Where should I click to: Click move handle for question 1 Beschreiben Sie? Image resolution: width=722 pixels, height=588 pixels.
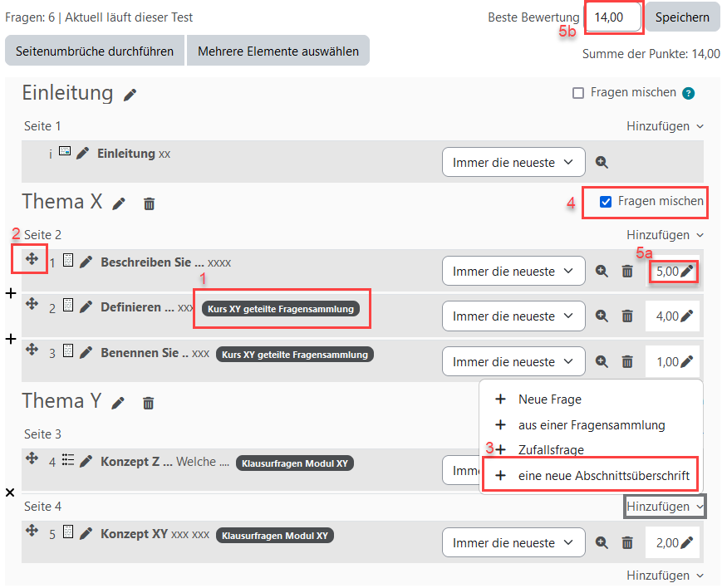(32, 259)
